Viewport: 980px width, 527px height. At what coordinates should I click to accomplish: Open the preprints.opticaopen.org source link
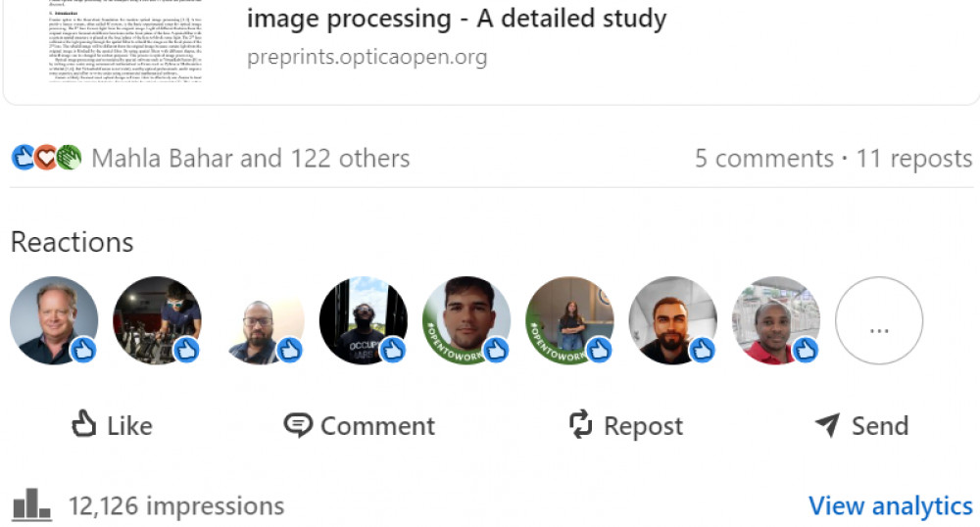(x=367, y=57)
